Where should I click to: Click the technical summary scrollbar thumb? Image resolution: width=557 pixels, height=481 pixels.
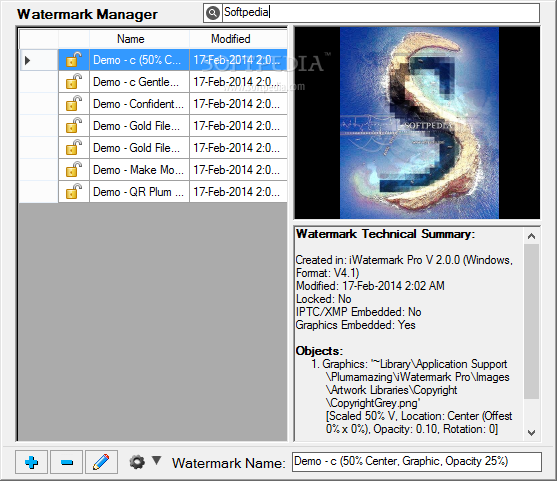click(x=531, y=321)
